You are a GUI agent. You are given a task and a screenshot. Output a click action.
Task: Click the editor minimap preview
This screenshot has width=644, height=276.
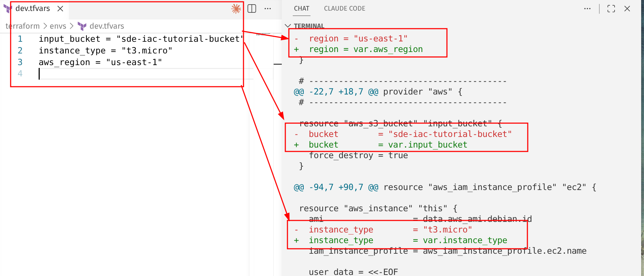pyautogui.click(x=263, y=35)
